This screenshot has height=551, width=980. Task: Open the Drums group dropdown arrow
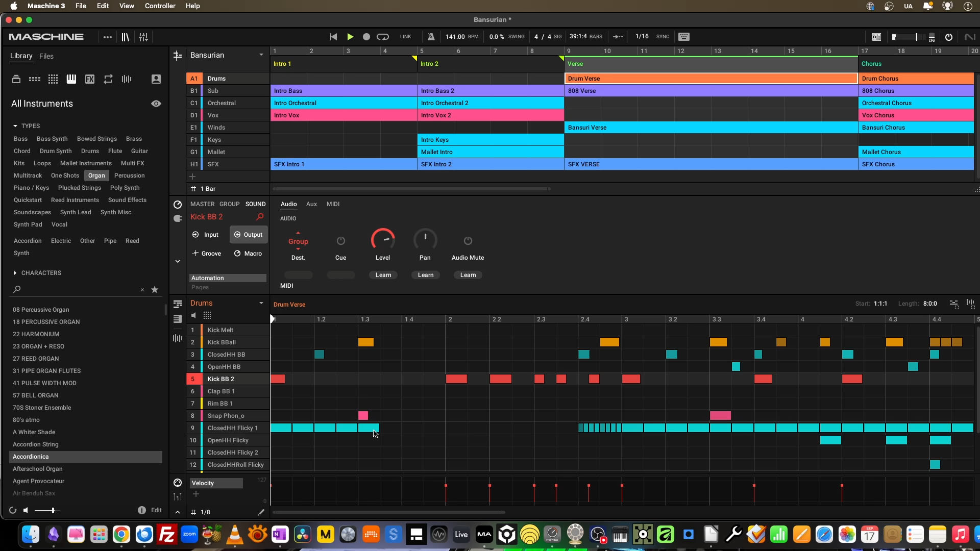[261, 303]
